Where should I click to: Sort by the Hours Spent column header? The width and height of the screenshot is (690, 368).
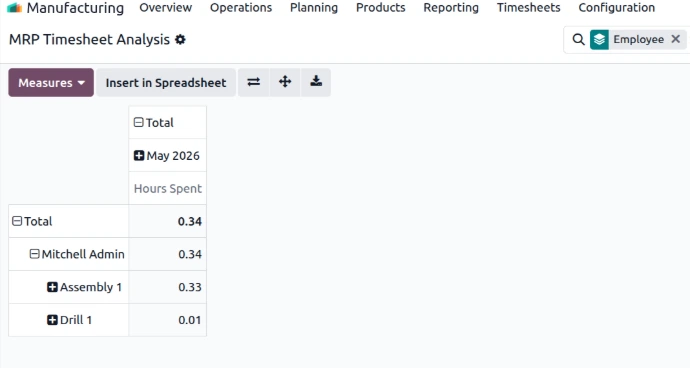click(x=168, y=188)
